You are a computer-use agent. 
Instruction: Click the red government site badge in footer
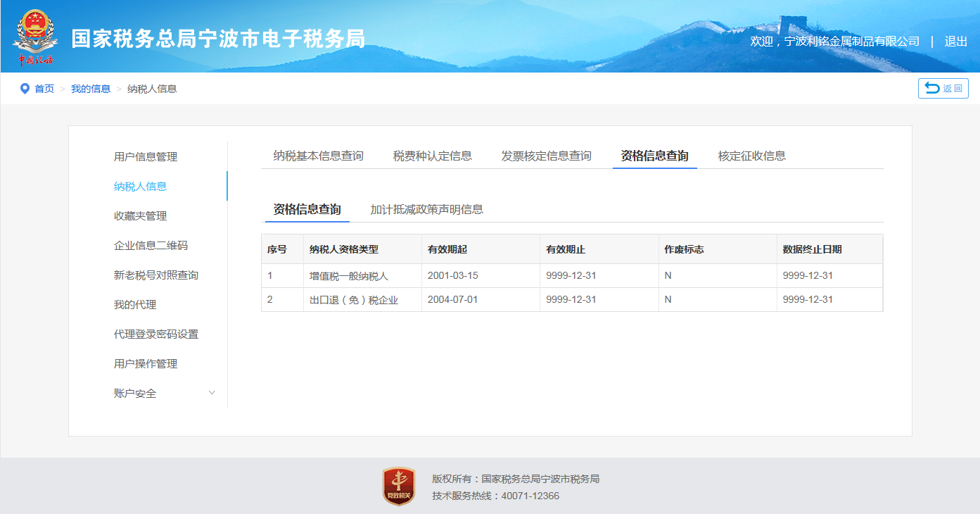399,487
